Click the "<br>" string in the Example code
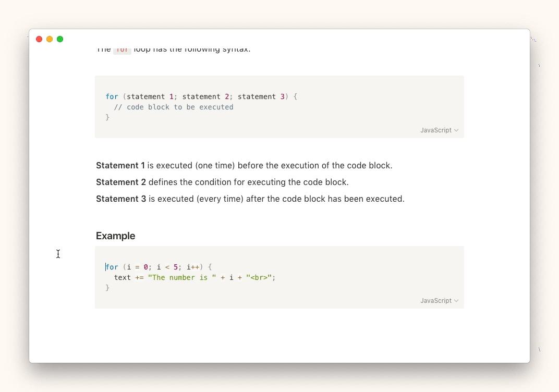The image size is (559, 392). pyautogui.click(x=259, y=277)
